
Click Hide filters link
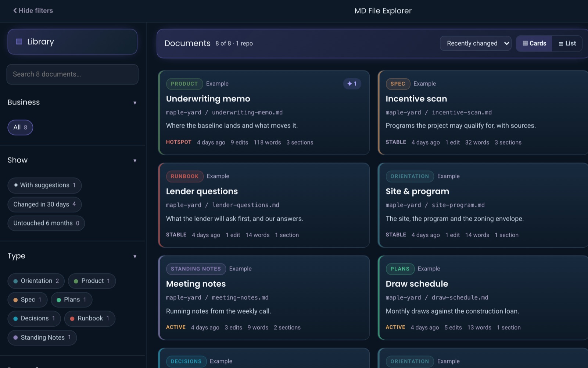coord(33,11)
